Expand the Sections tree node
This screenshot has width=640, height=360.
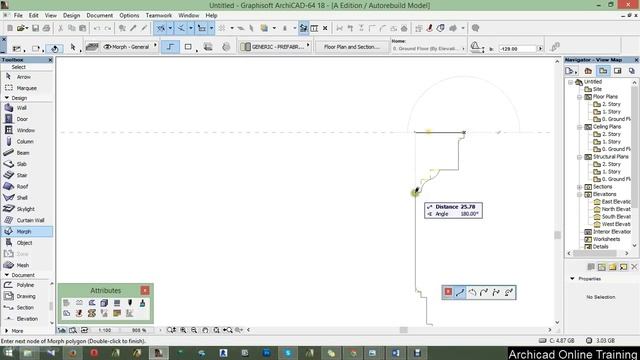(x=580, y=187)
